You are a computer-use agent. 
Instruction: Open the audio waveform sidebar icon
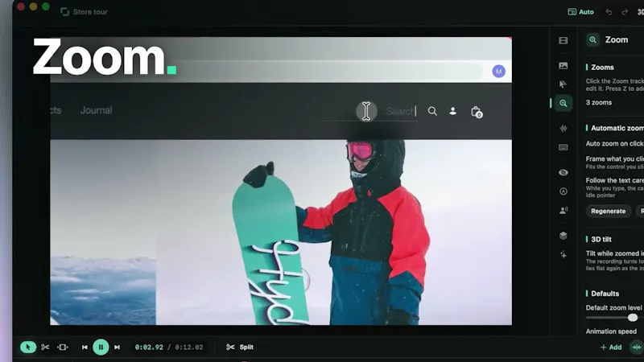pyautogui.click(x=563, y=129)
